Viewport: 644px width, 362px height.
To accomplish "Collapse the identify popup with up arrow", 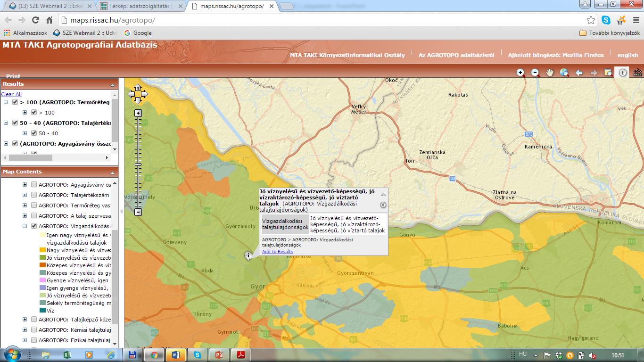I will [383, 194].
